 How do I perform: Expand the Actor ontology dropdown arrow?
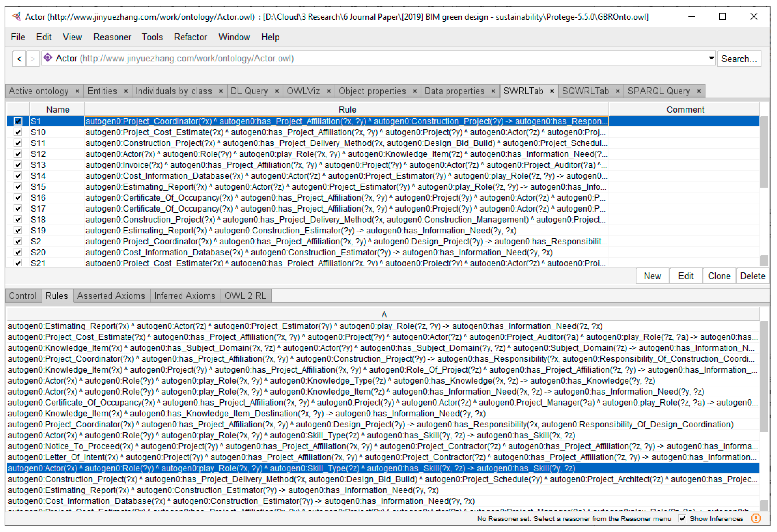(x=711, y=58)
